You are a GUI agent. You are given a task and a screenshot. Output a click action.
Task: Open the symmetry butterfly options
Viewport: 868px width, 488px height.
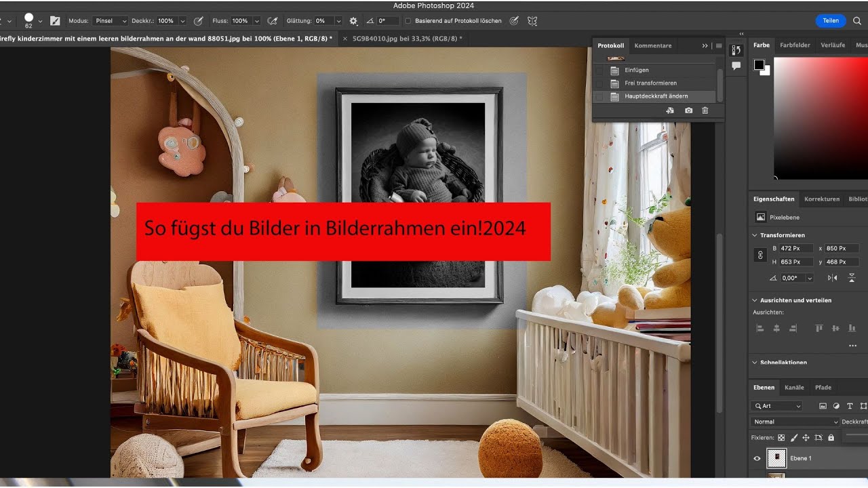pyautogui.click(x=532, y=21)
